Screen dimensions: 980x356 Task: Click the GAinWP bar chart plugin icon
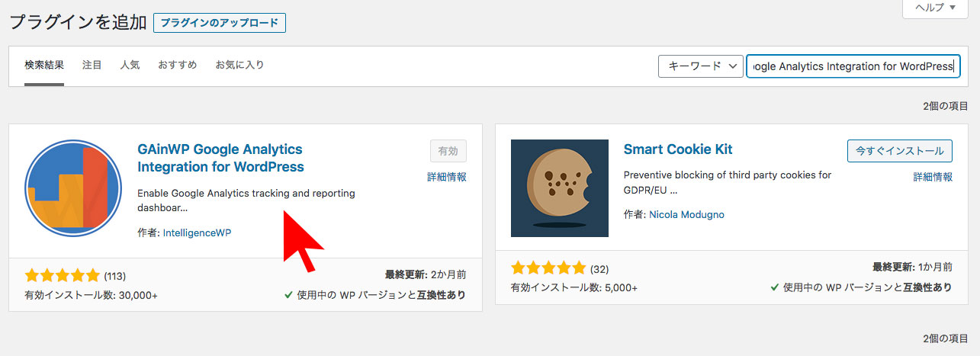tap(73, 188)
